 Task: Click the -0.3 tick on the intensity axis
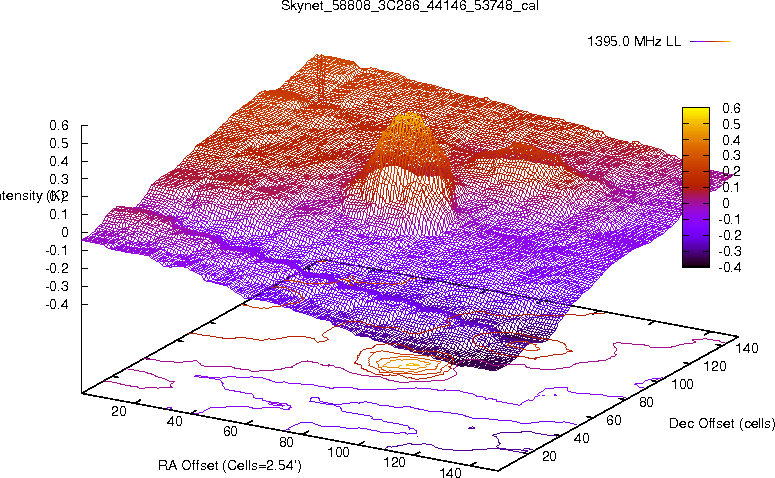point(57,286)
